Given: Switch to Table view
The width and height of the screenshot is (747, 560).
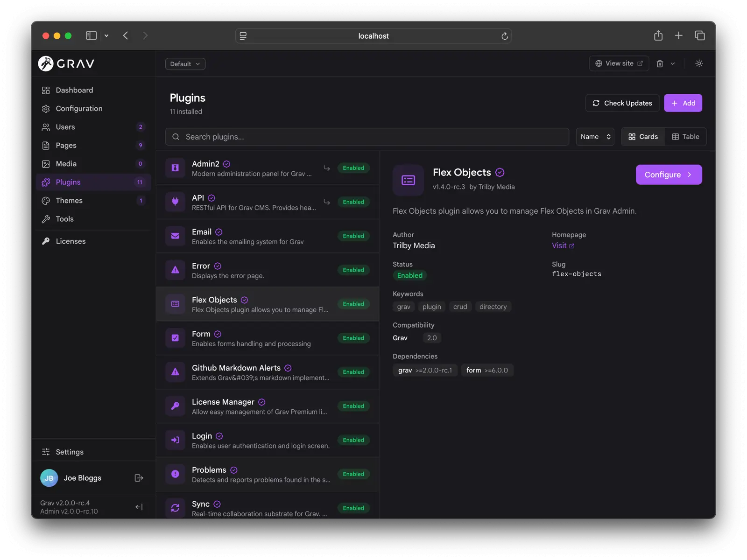Looking at the screenshot, I should [x=685, y=137].
